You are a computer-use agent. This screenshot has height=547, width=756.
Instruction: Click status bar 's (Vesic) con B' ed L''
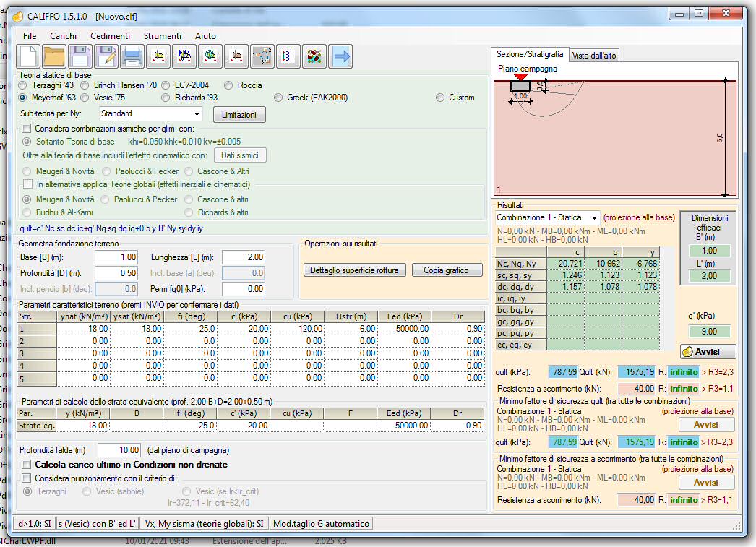pyautogui.click(x=97, y=524)
